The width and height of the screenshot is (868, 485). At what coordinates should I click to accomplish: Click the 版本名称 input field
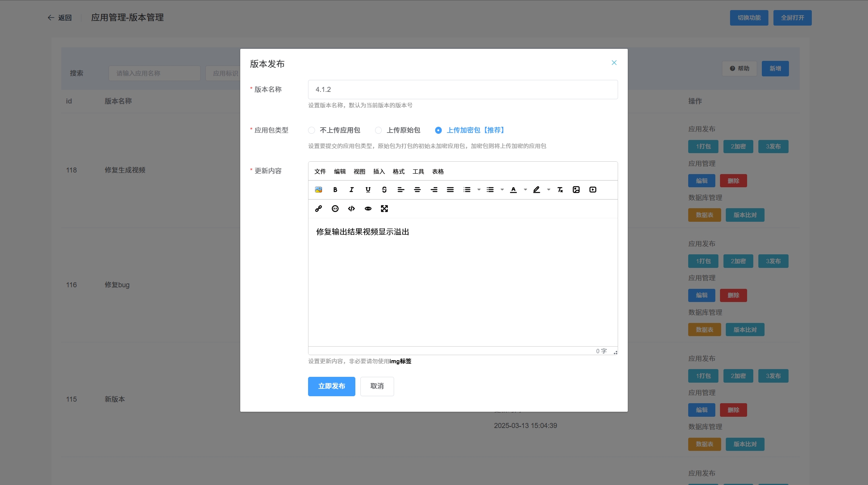pos(463,90)
